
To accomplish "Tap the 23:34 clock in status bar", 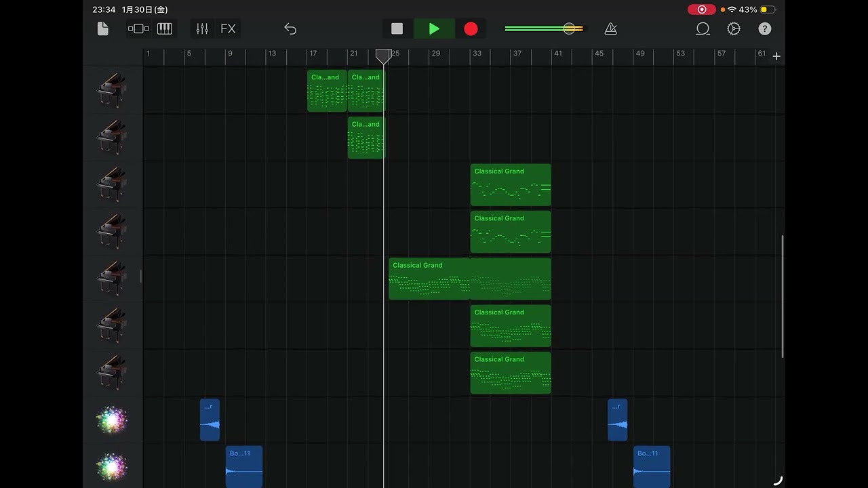I will point(103,9).
